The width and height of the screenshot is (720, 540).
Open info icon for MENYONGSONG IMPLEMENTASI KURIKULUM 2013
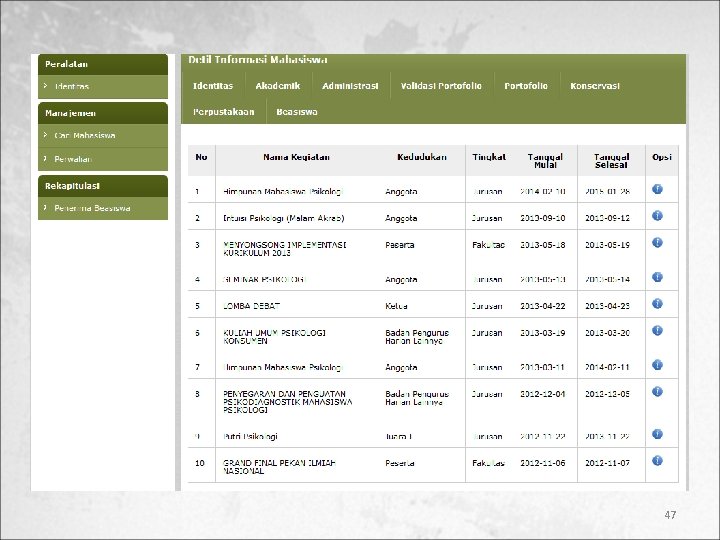657,242
